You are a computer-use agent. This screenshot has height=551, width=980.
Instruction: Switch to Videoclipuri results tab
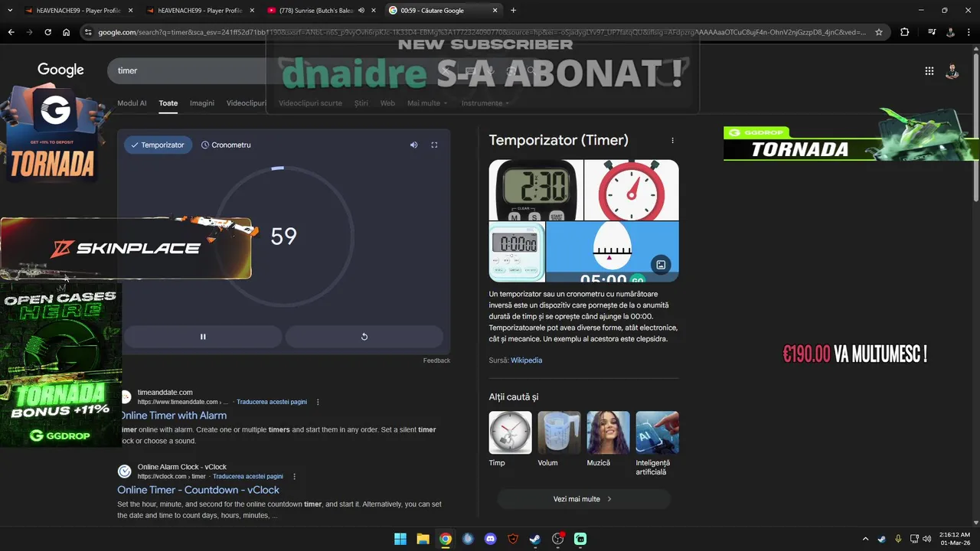click(247, 103)
